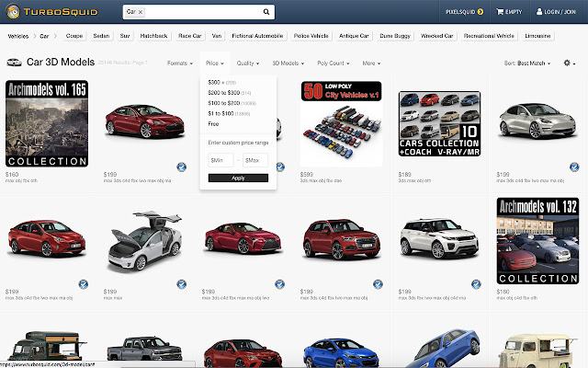Choose $200 to $300 price range
This screenshot has height=368, width=588.
pos(229,92)
